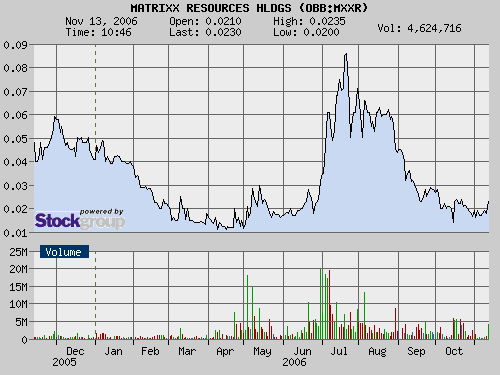Click the 2006 year label
The width and height of the screenshot is (500, 375).
(294, 362)
